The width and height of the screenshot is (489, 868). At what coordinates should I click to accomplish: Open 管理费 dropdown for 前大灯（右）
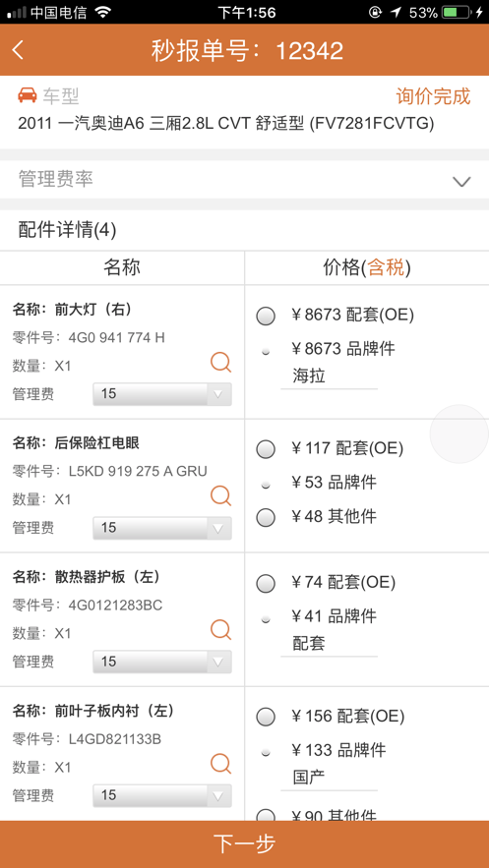coord(162,394)
